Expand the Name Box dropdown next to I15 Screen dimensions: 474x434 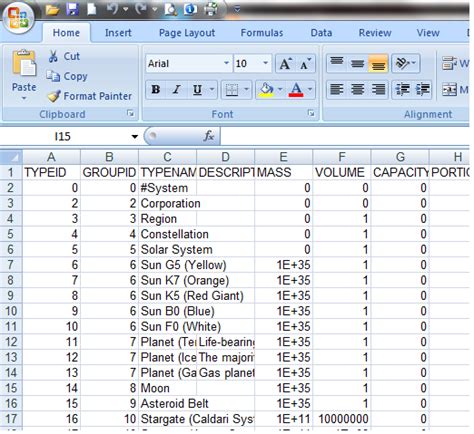134,136
